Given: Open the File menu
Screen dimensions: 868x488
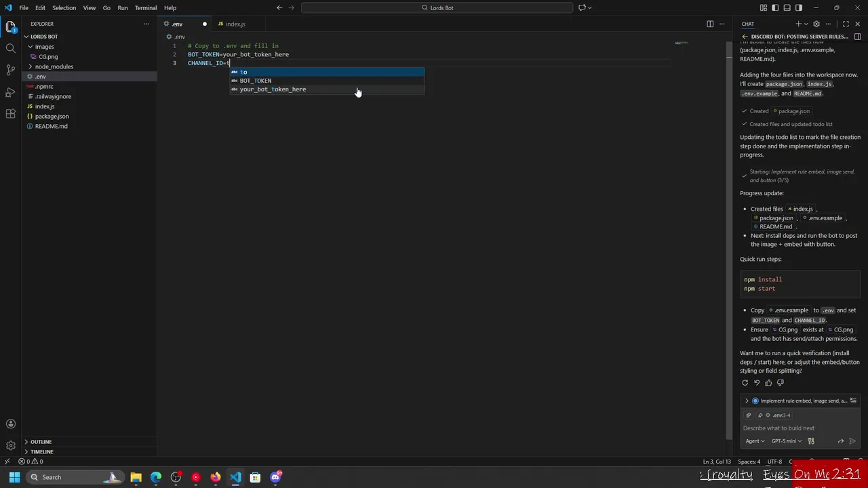Looking at the screenshot, I should click(24, 7).
